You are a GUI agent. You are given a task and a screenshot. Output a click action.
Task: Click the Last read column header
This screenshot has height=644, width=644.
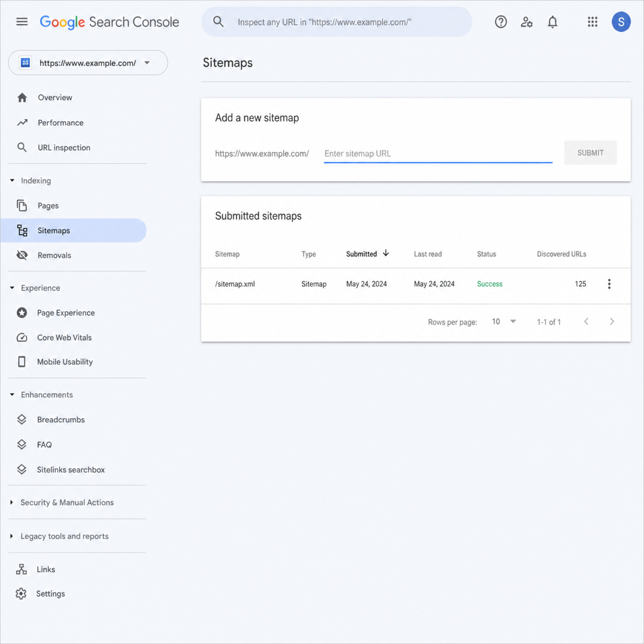[428, 254]
